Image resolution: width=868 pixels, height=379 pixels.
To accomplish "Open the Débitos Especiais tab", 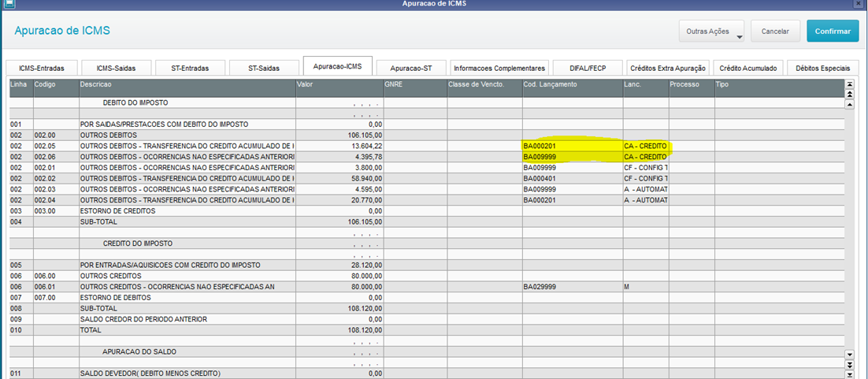I will (x=822, y=68).
